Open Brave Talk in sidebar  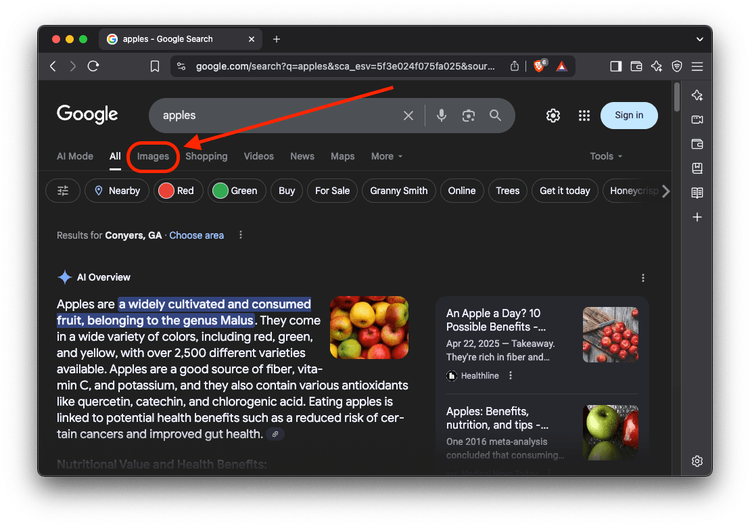tap(697, 120)
